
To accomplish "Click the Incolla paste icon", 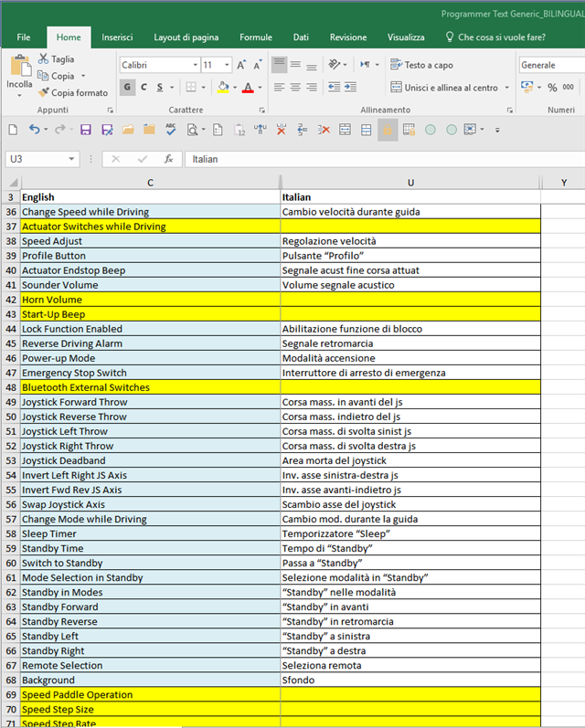I will pyautogui.click(x=19, y=65).
